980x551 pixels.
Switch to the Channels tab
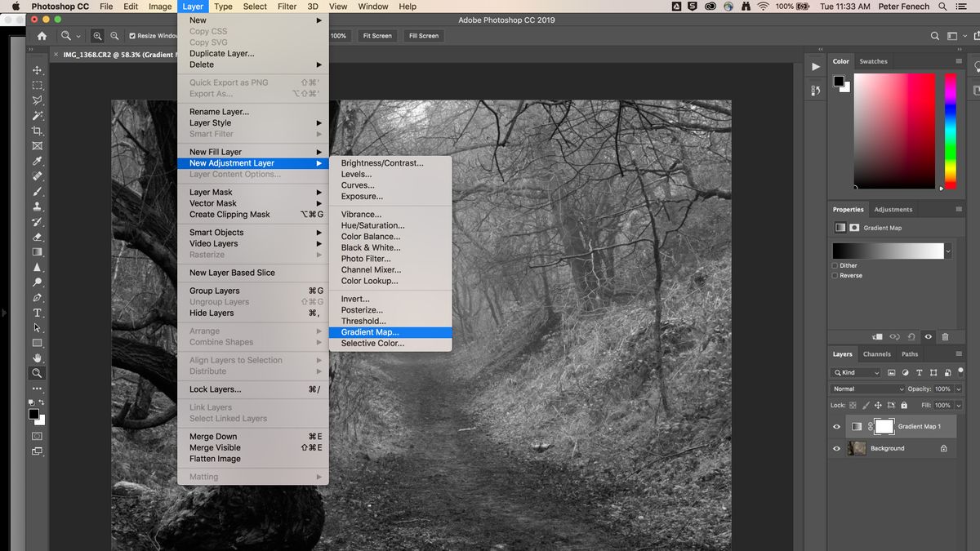tap(876, 353)
